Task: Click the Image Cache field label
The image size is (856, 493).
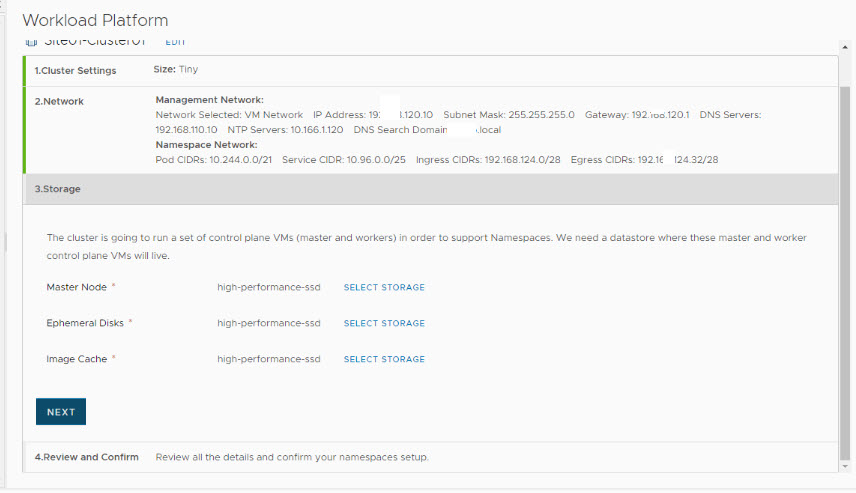Action: pyautogui.click(x=76, y=360)
